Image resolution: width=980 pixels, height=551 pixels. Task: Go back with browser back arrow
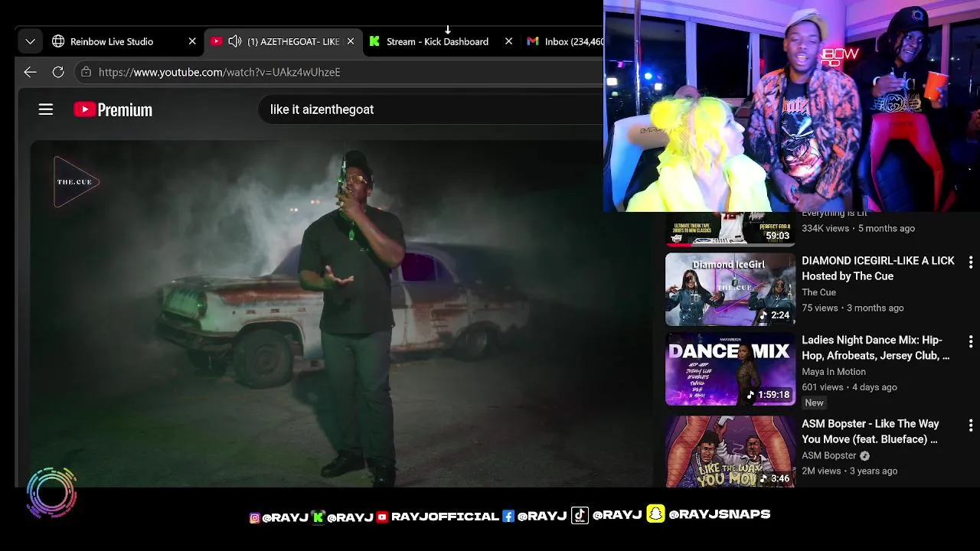(x=30, y=72)
